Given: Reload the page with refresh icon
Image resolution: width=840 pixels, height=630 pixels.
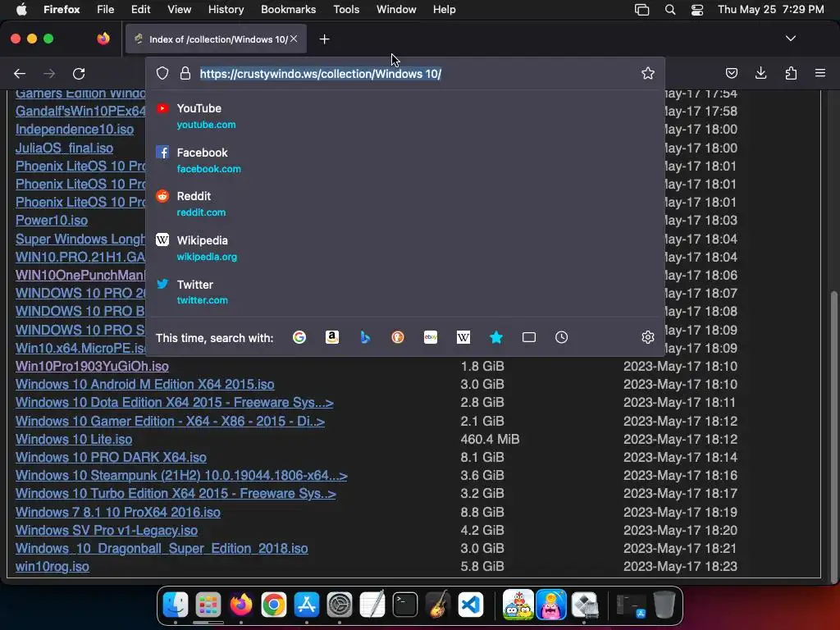Looking at the screenshot, I should coord(79,73).
